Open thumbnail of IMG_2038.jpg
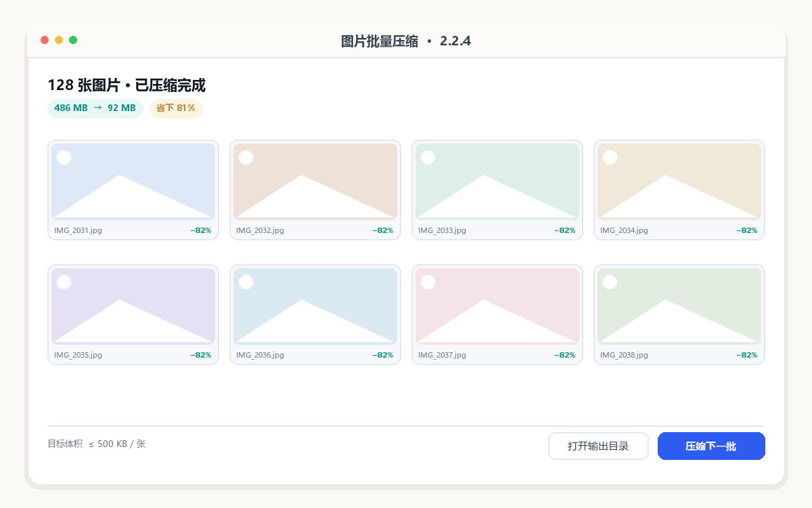The width and height of the screenshot is (812, 508). click(x=679, y=306)
